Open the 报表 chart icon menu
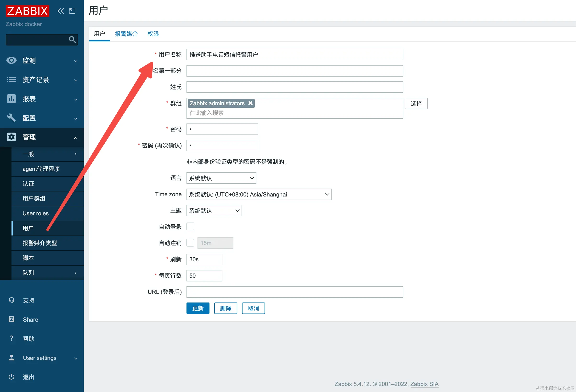This screenshot has height=392, width=576. click(x=11, y=99)
